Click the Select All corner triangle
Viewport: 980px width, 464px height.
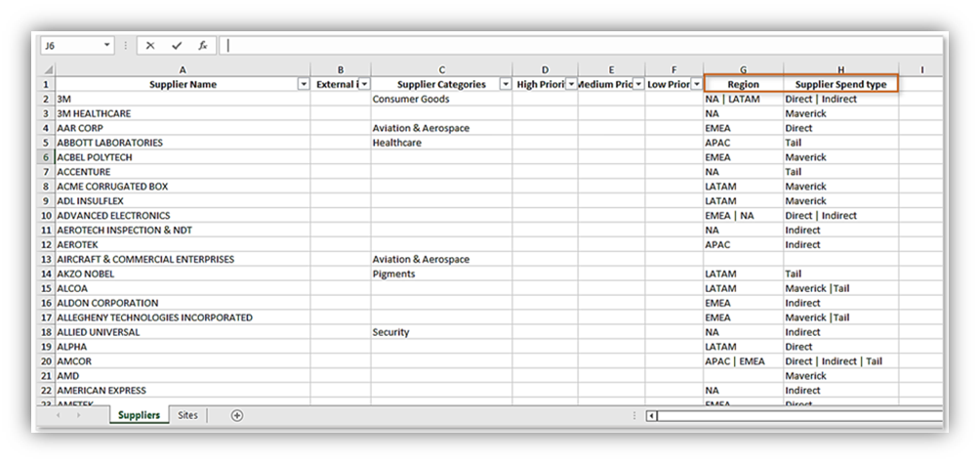coord(49,69)
